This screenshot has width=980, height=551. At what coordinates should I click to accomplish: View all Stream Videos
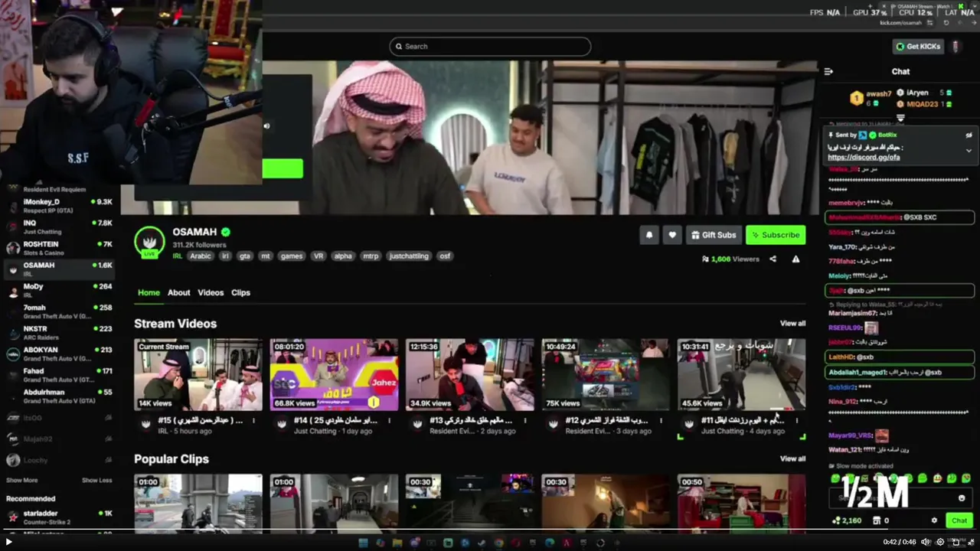pos(792,323)
